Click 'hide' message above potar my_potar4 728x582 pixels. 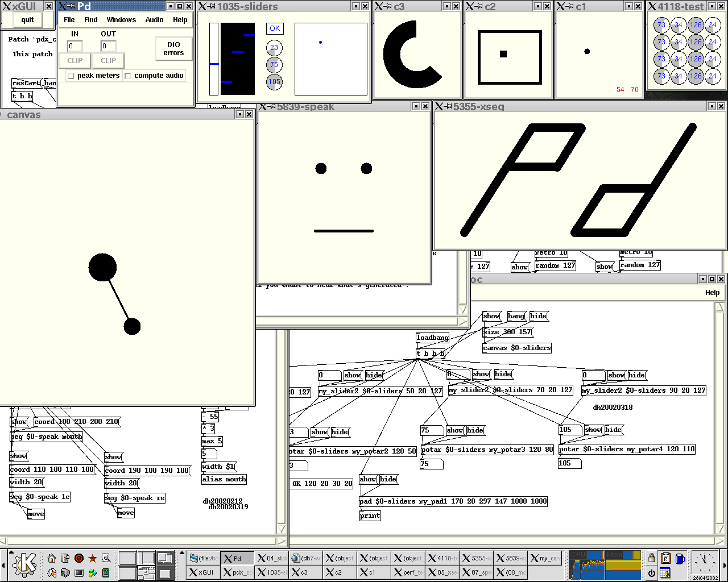614,430
